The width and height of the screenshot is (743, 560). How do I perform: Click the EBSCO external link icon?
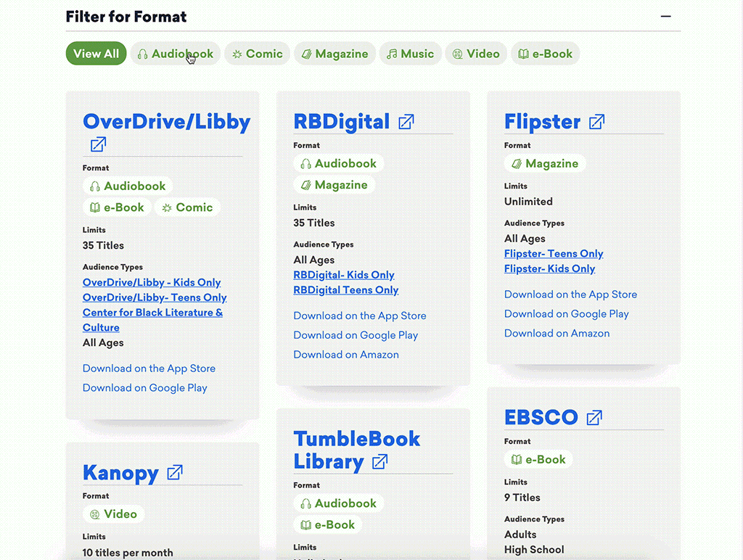594,418
